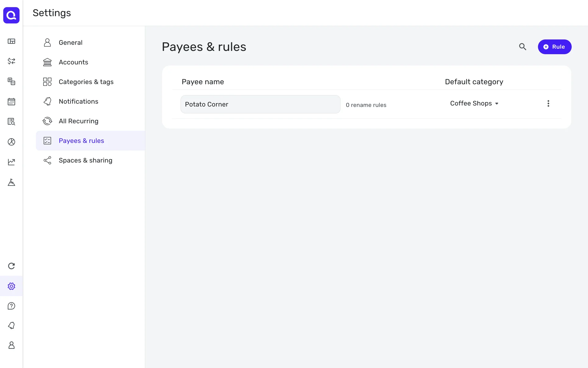Click the refresh sync icon
The image size is (588, 368).
11,266
